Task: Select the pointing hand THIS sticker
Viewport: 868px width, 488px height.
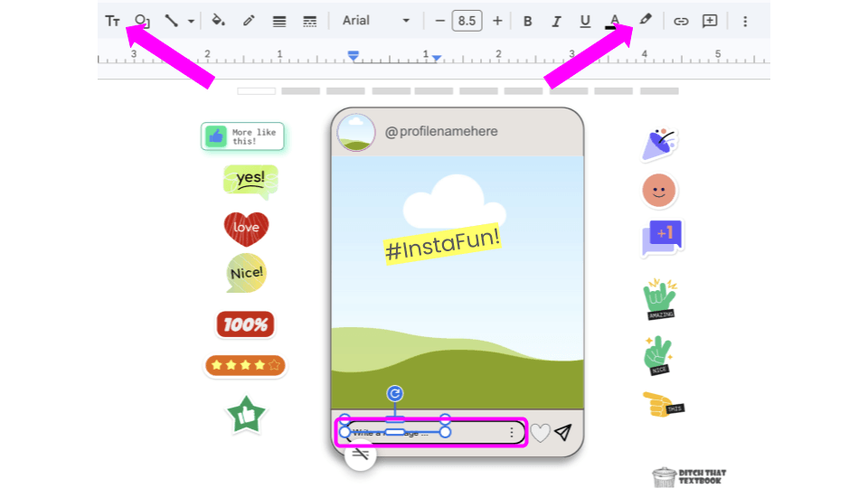Action: tap(663, 405)
